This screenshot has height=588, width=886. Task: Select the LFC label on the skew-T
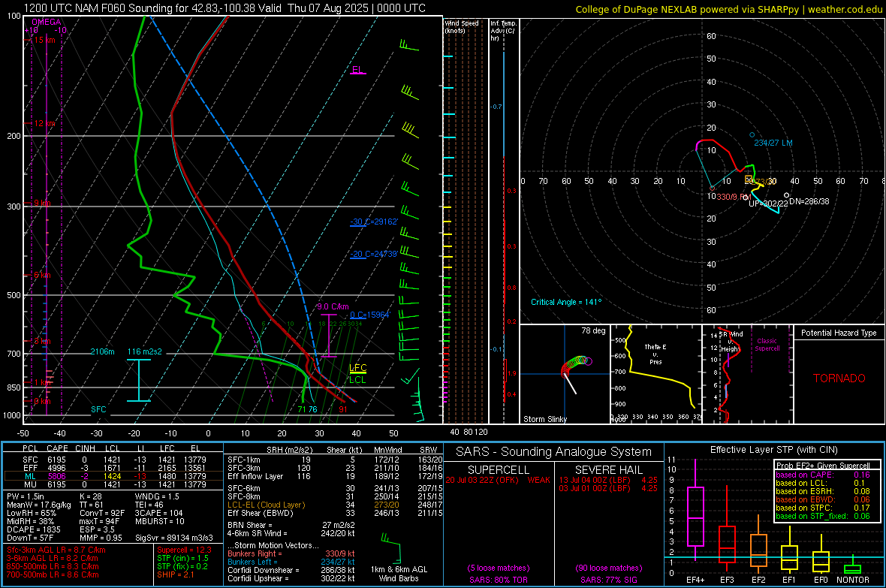357,367
